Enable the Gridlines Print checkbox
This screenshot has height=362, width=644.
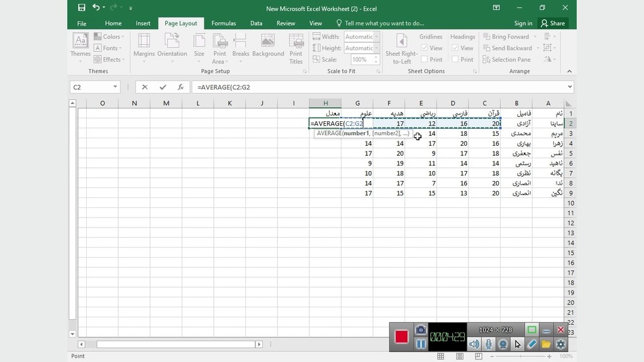[424, 60]
